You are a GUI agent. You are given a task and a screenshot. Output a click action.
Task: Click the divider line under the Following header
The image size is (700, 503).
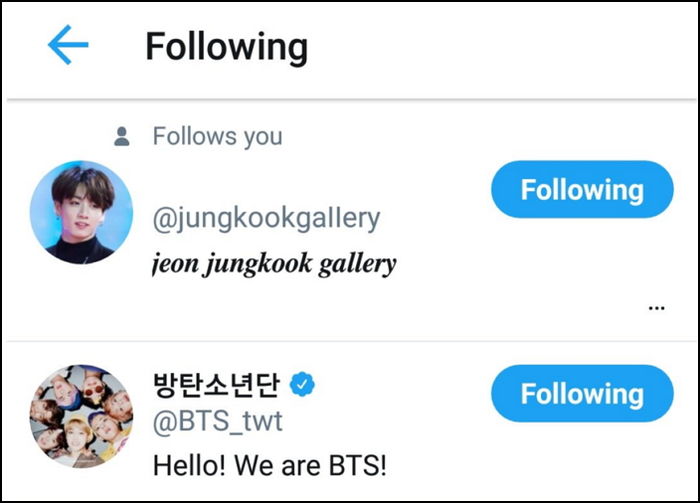pos(350,99)
